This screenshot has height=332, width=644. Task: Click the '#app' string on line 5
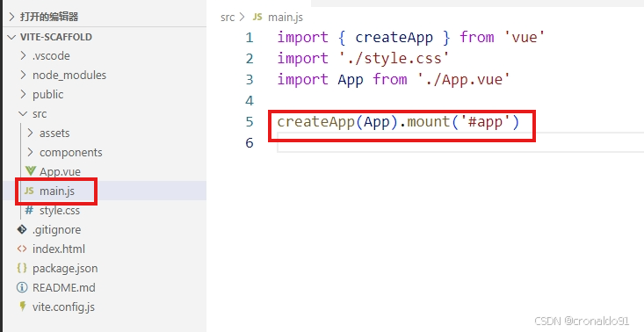486,122
